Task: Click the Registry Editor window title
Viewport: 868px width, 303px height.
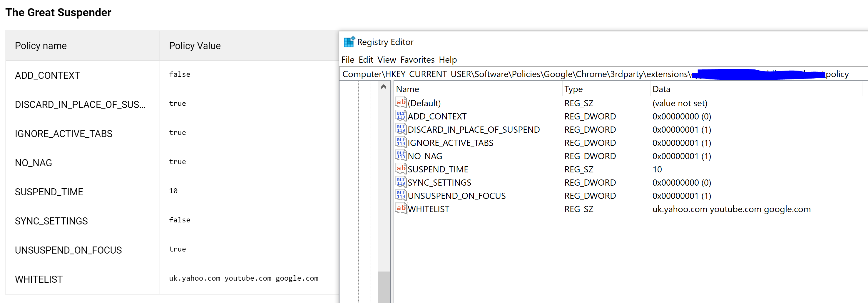Action: click(385, 42)
